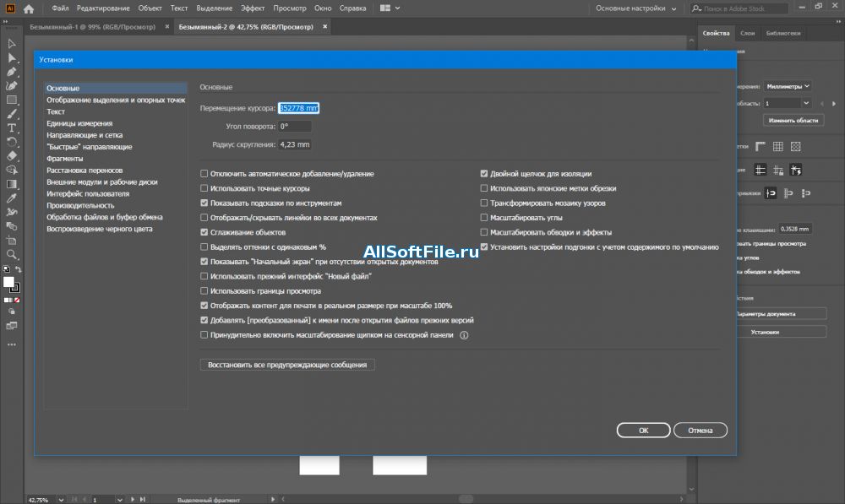
Task: Switch to the Слои tab
Action: (748, 34)
